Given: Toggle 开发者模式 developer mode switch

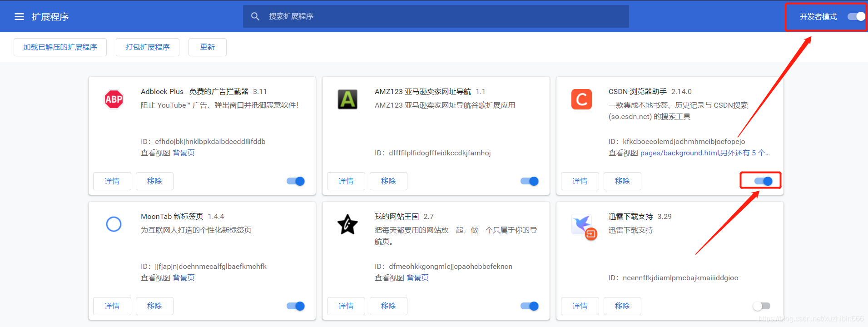Looking at the screenshot, I should click(856, 17).
